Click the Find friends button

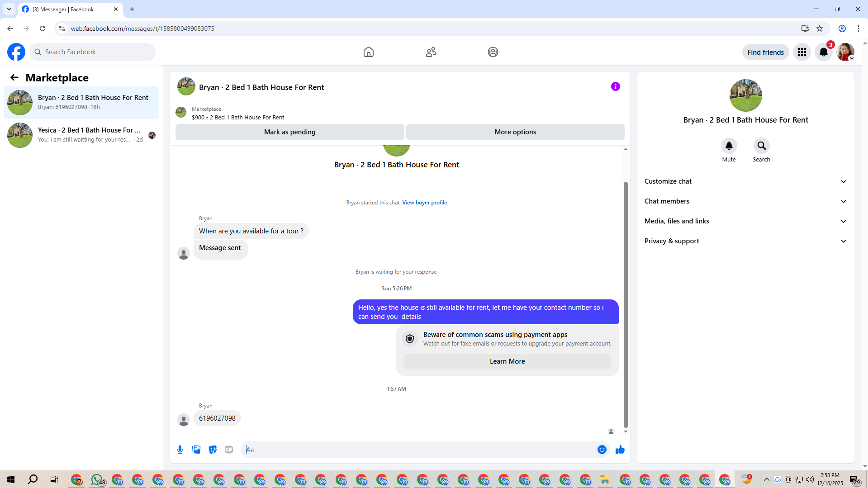click(766, 52)
